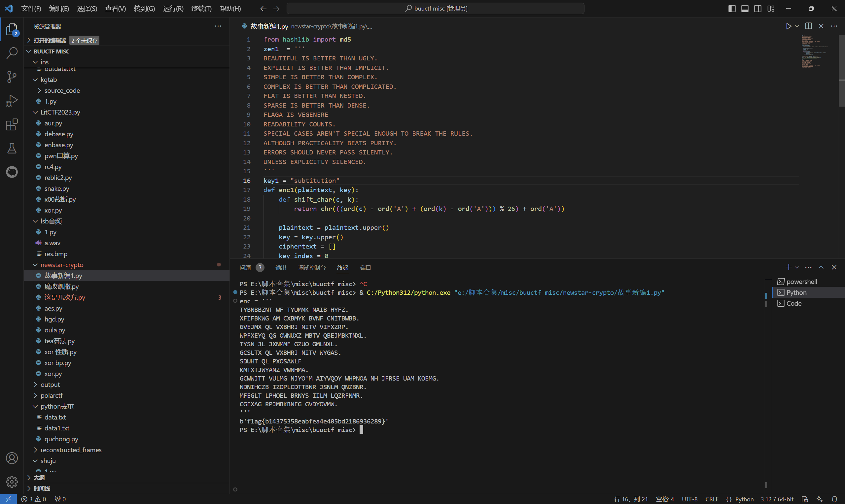Add a new terminal with plus icon

click(x=789, y=267)
